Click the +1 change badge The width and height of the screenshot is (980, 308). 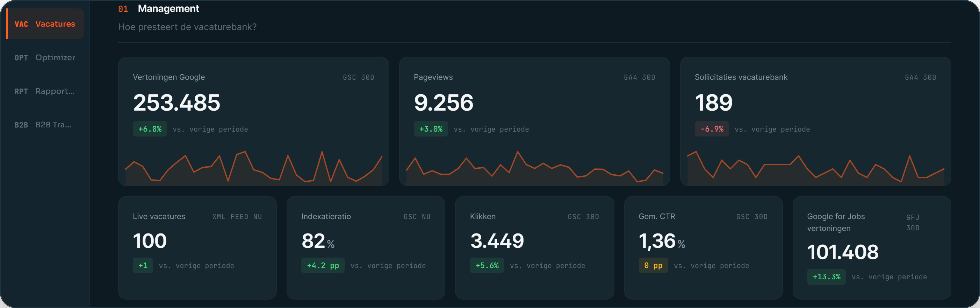[x=143, y=265]
